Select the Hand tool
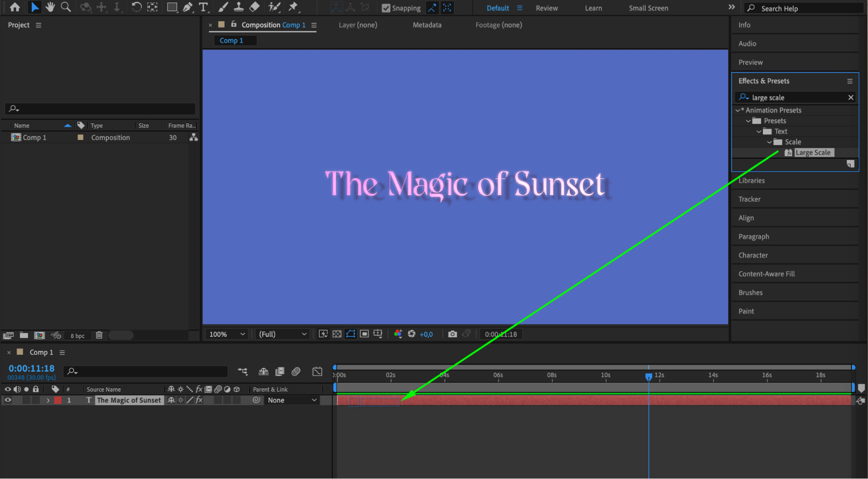 50,7
